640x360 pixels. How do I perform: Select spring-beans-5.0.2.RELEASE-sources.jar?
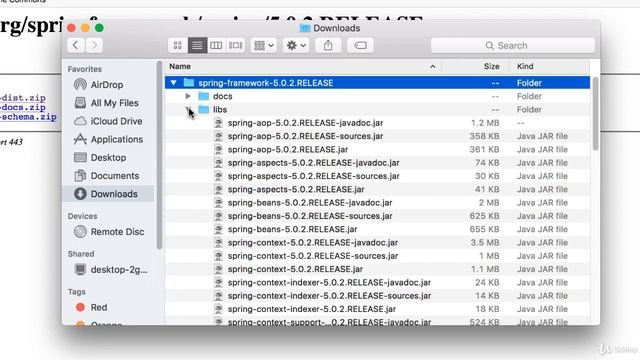point(378,216)
